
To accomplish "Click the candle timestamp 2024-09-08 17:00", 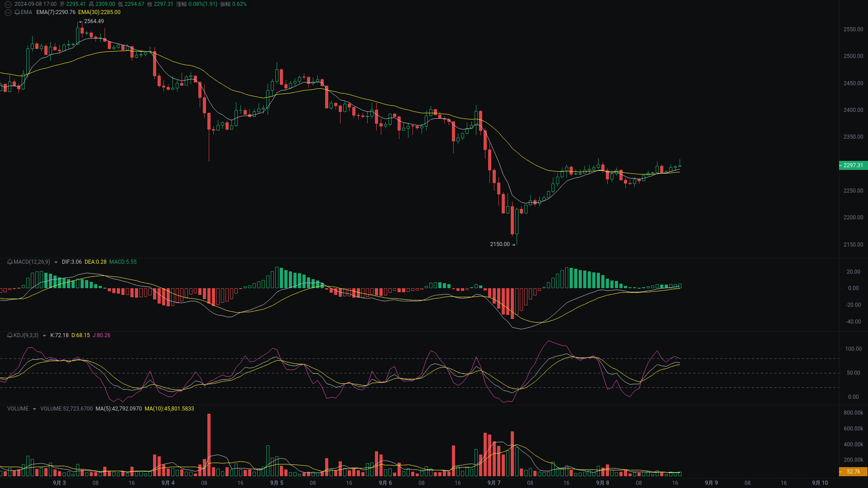I will click(x=35, y=4).
